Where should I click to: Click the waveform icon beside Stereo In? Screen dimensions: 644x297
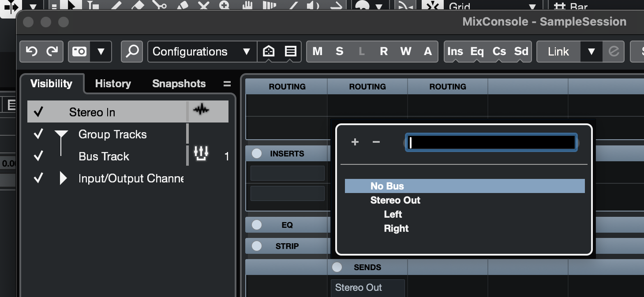pos(201,110)
